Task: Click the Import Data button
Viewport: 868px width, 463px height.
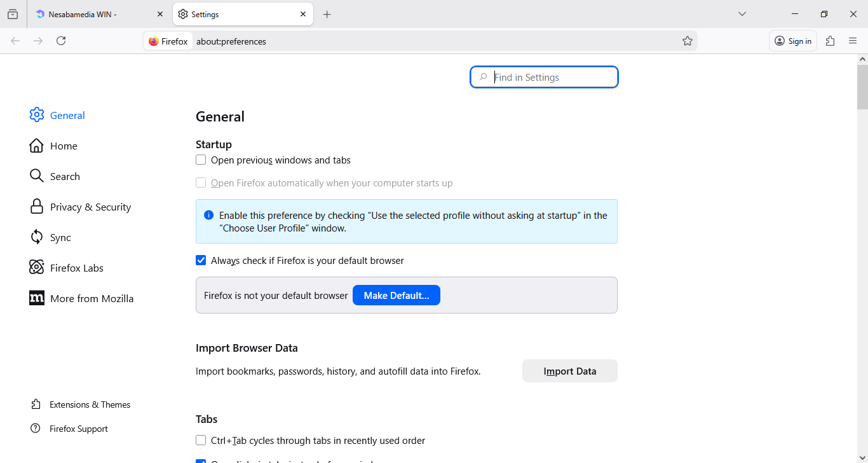Action: [x=569, y=371]
